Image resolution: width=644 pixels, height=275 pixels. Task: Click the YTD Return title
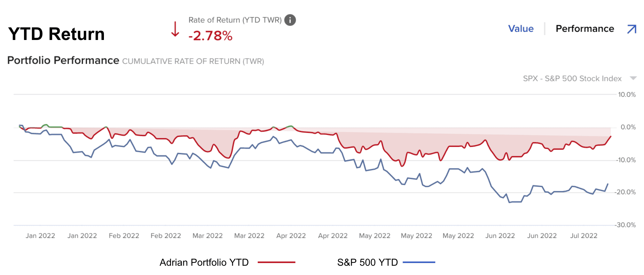click(x=56, y=34)
